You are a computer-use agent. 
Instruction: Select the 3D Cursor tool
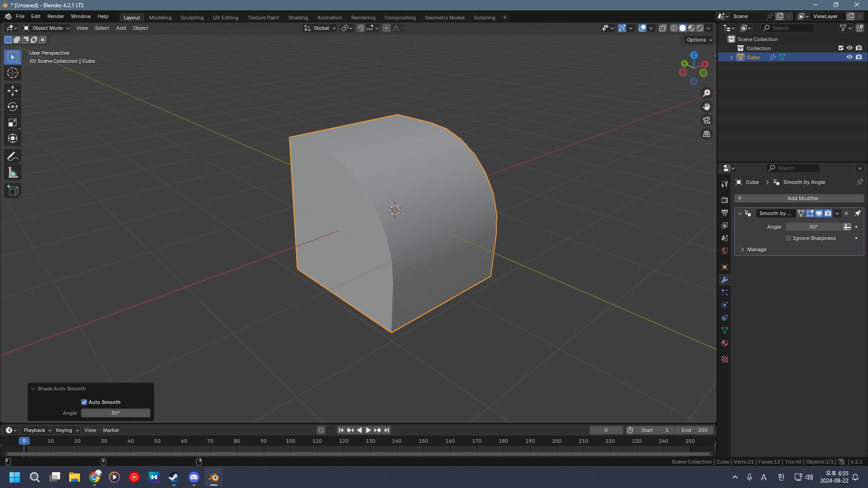[x=13, y=73]
